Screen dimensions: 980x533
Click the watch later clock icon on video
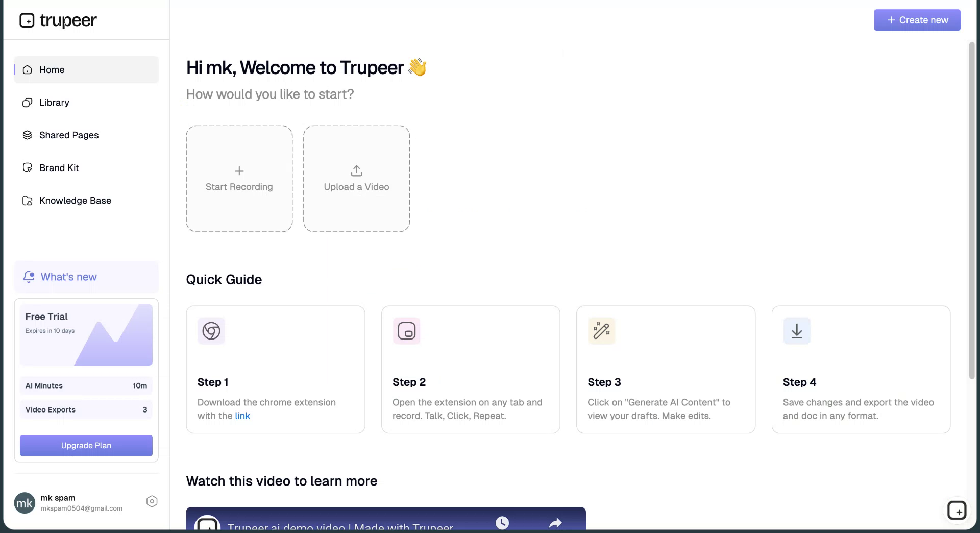pos(502,522)
